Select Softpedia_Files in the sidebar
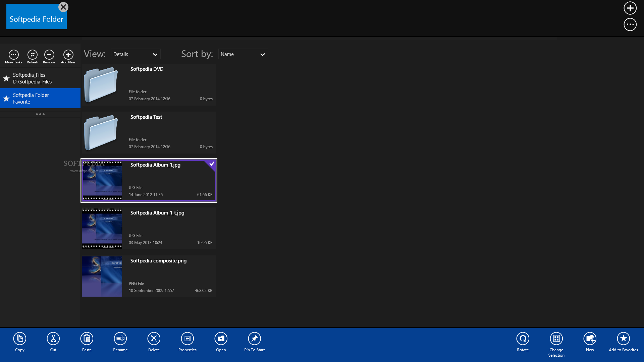This screenshot has width=644, height=362. pyautogui.click(x=40, y=78)
